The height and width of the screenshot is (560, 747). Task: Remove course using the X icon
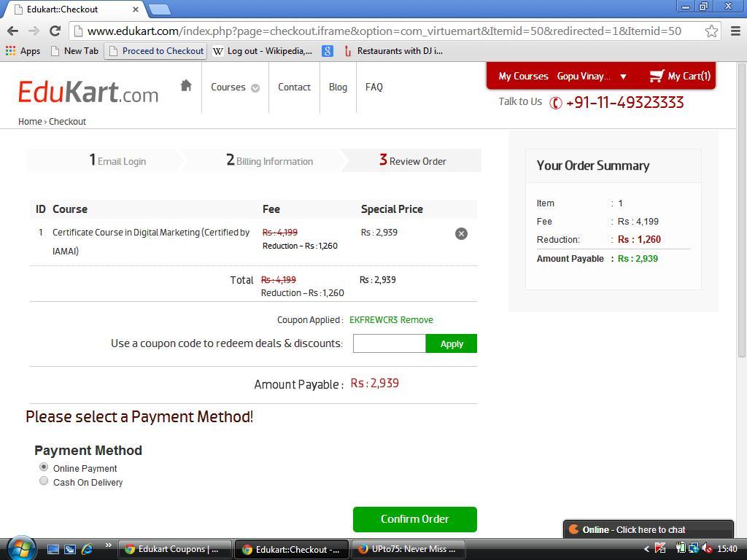pyautogui.click(x=461, y=233)
